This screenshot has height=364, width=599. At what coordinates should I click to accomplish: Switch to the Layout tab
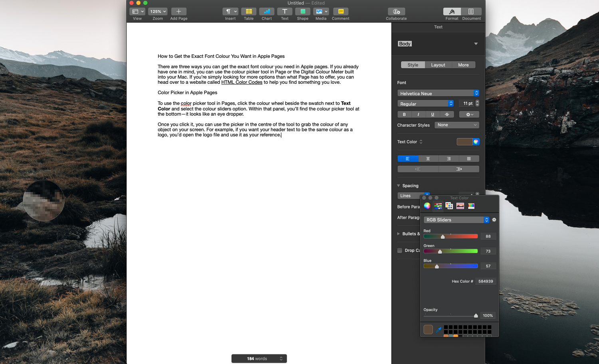coord(438,65)
